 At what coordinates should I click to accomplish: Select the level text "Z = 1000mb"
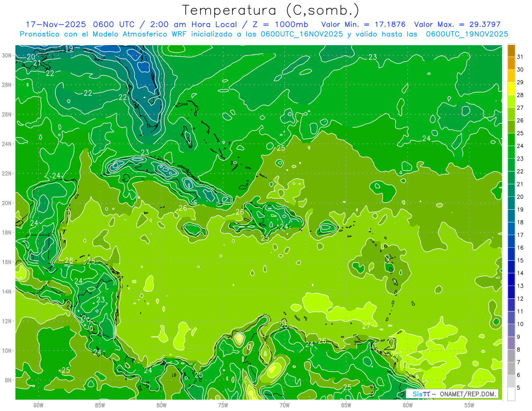[x=280, y=24]
